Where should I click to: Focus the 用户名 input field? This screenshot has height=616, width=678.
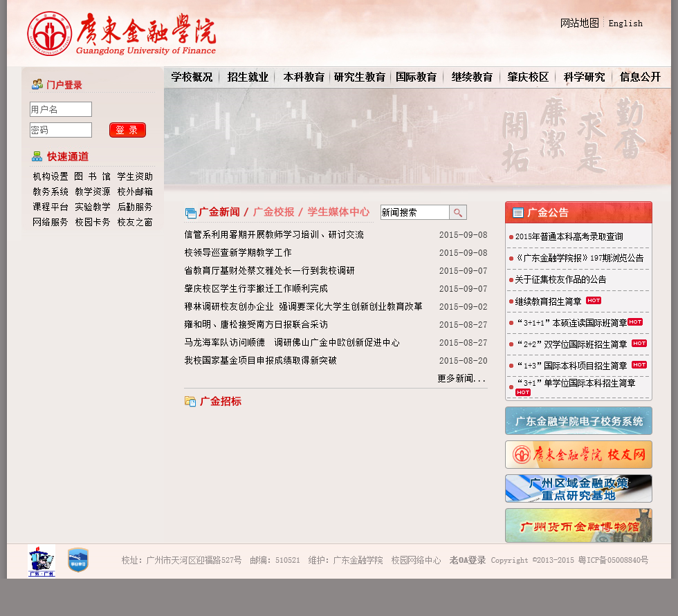(61, 109)
